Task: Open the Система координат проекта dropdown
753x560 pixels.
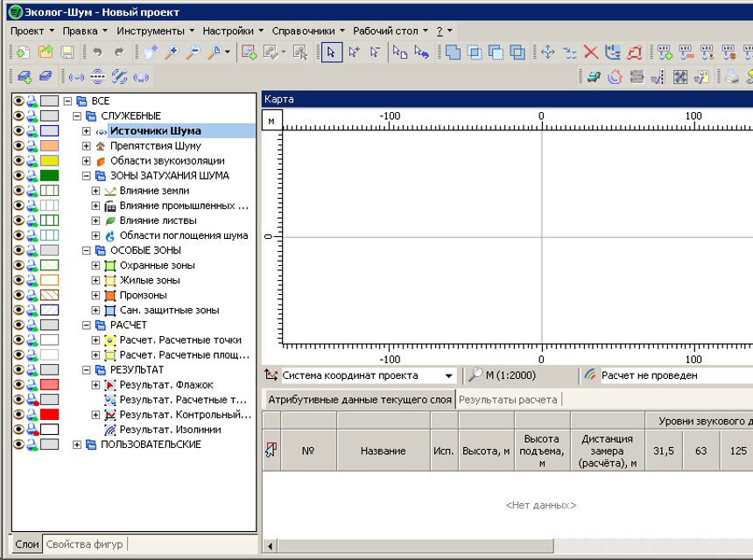Action: [448, 375]
